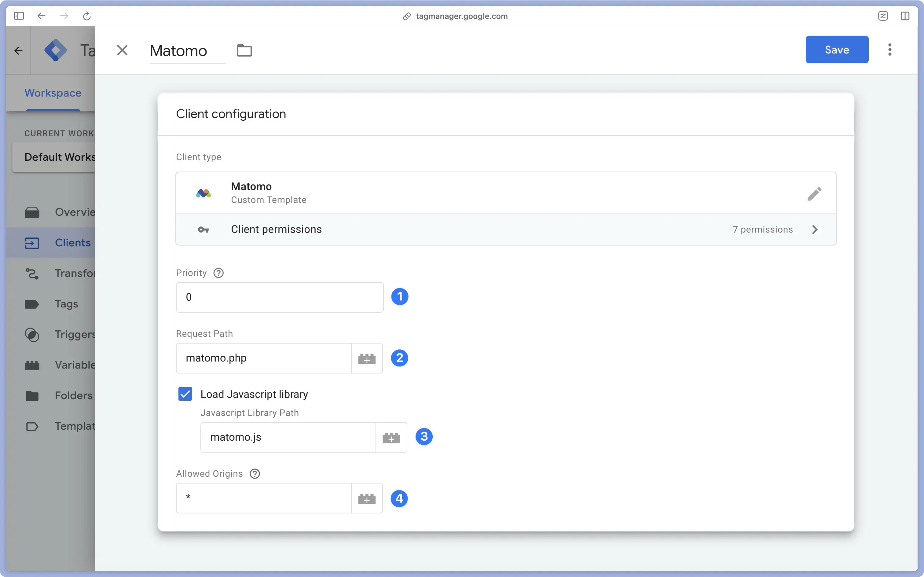Open the Allowed Origins help icon
The width and height of the screenshot is (924, 577).
255,474
